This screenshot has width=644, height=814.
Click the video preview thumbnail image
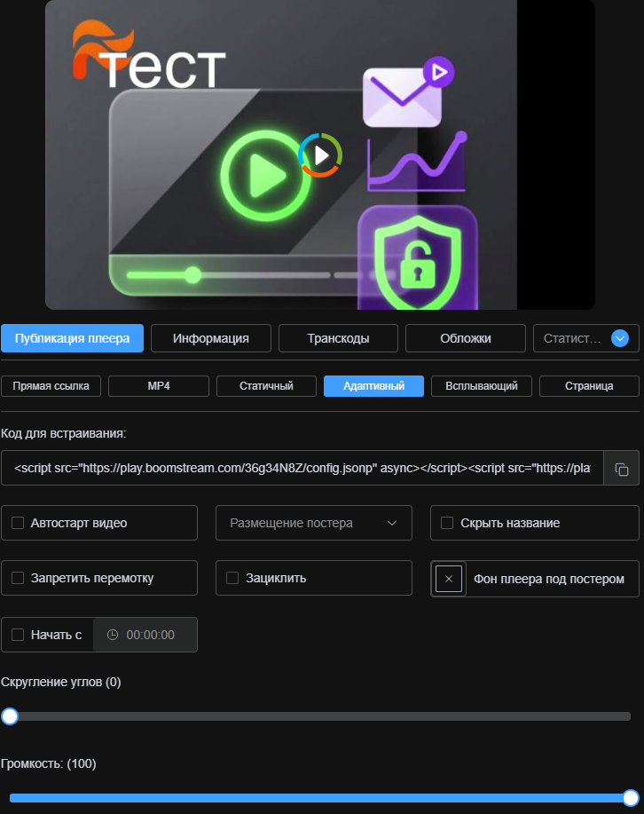pyautogui.click(x=320, y=154)
